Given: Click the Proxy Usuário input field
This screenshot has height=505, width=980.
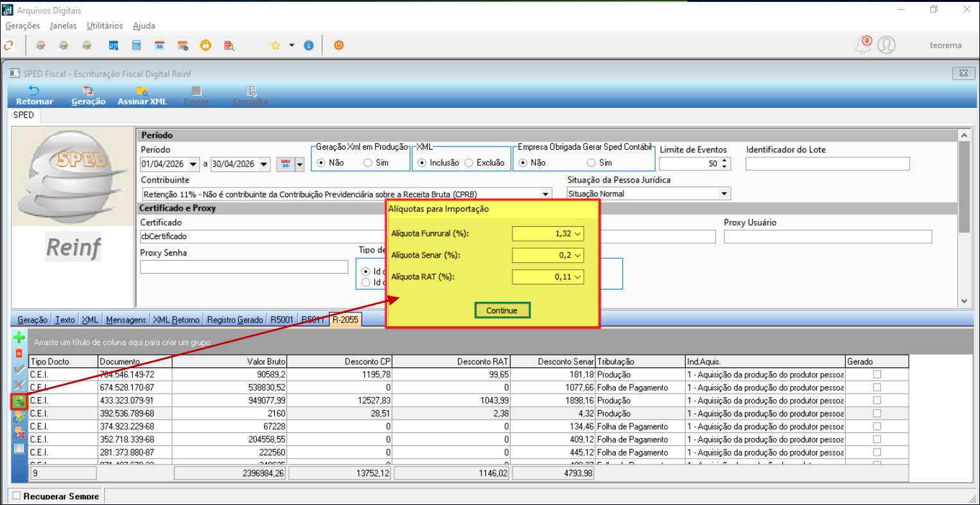Looking at the screenshot, I should [828, 236].
